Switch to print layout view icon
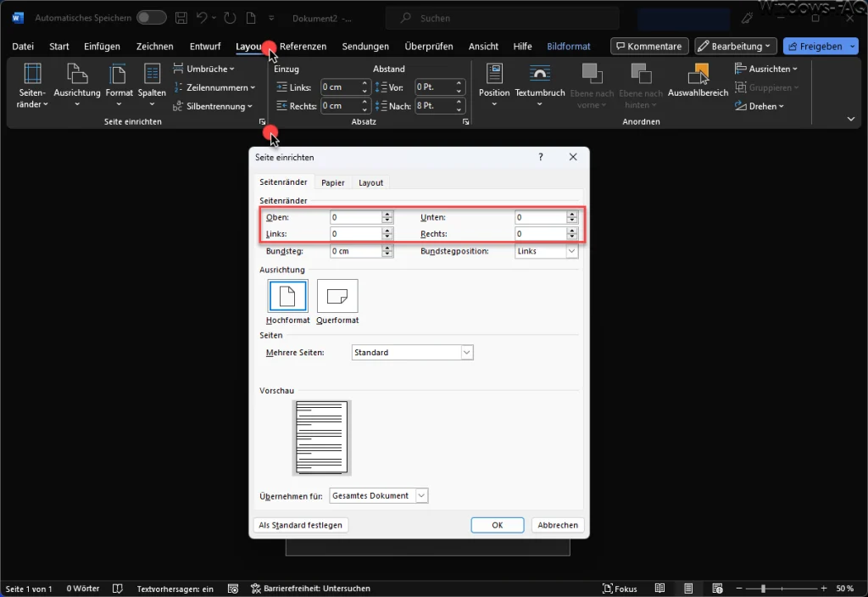This screenshot has width=868, height=597. tap(688, 589)
